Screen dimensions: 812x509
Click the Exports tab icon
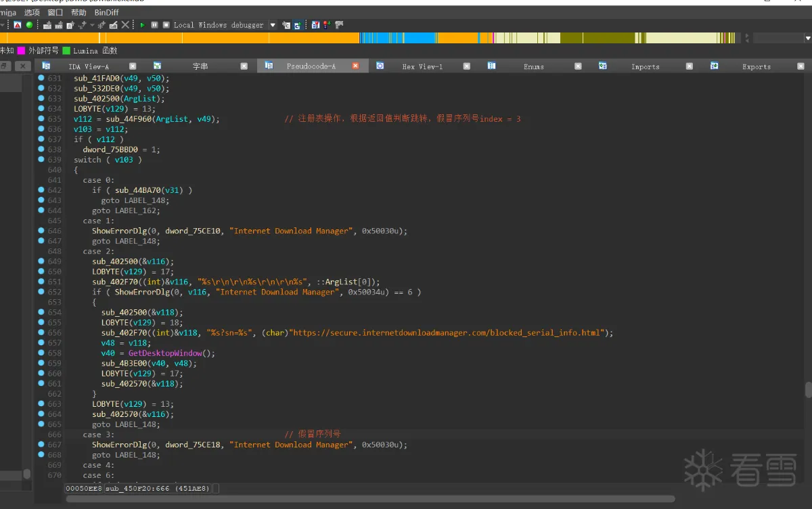(x=714, y=66)
